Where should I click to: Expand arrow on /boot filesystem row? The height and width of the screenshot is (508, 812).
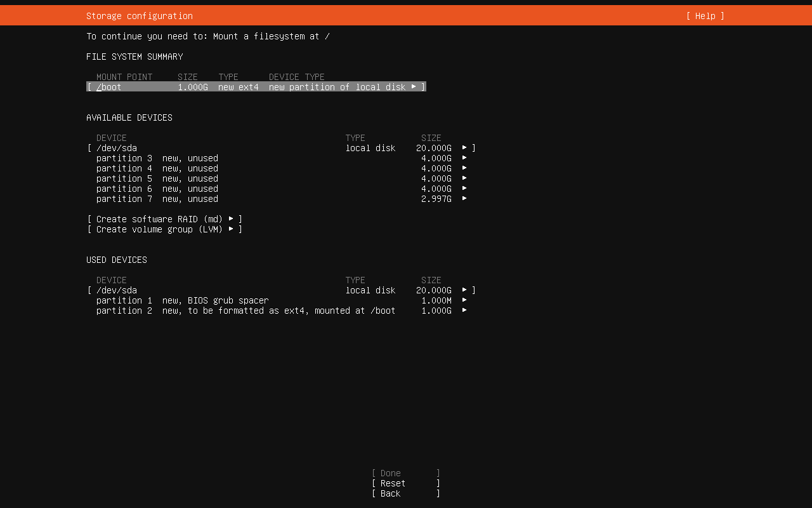click(x=414, y=86)
